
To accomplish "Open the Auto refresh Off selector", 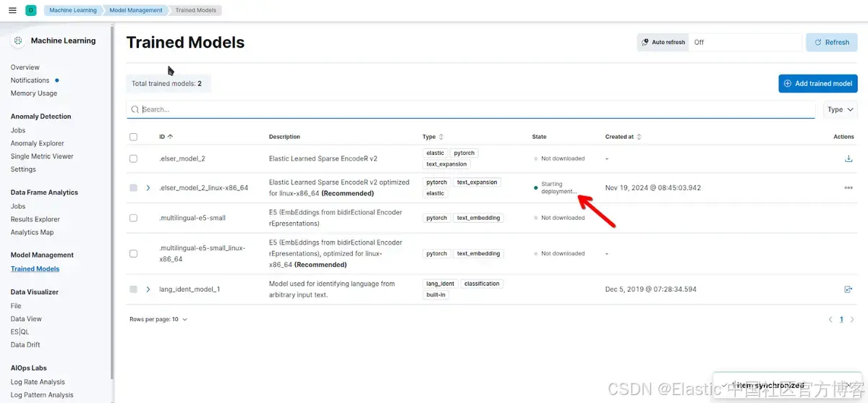I will (745, 43).
